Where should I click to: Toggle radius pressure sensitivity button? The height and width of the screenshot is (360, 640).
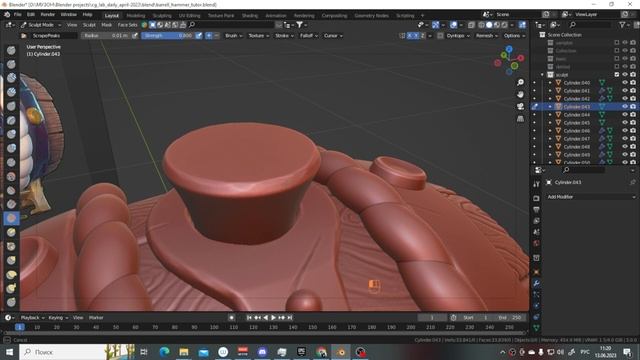point(135,36)
